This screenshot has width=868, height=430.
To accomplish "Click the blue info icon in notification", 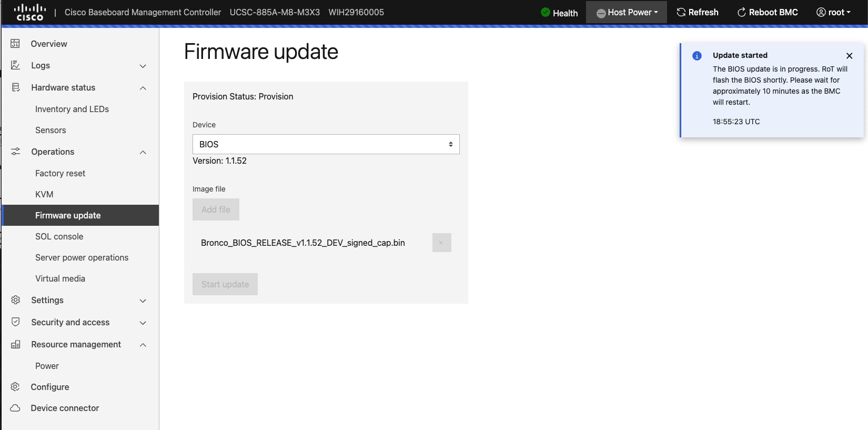I will (x=697, y=56).
